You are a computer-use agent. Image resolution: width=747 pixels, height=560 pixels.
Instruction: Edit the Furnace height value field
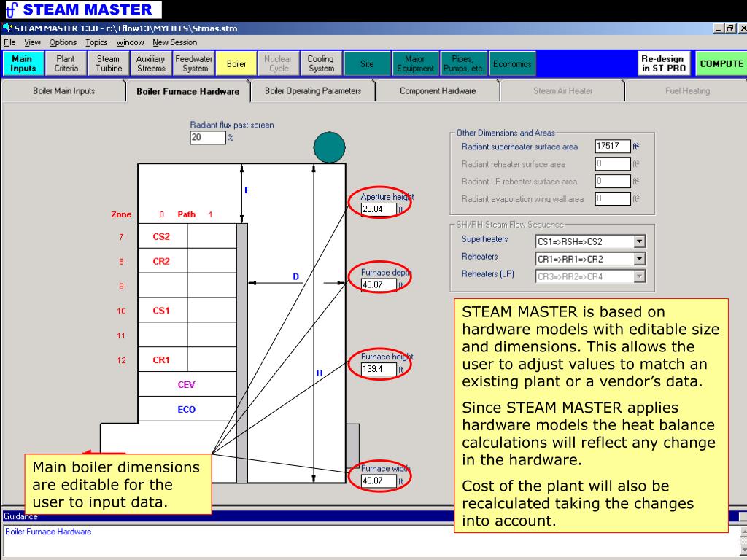tap(379, 369)
